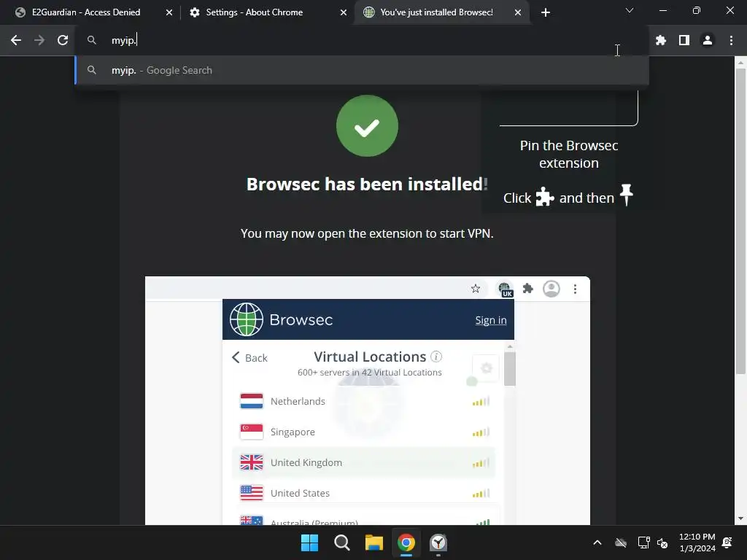747x560 pixels.
Task: Select the Netherlands location
Action: pyautogui.click(x=363, y=402)
